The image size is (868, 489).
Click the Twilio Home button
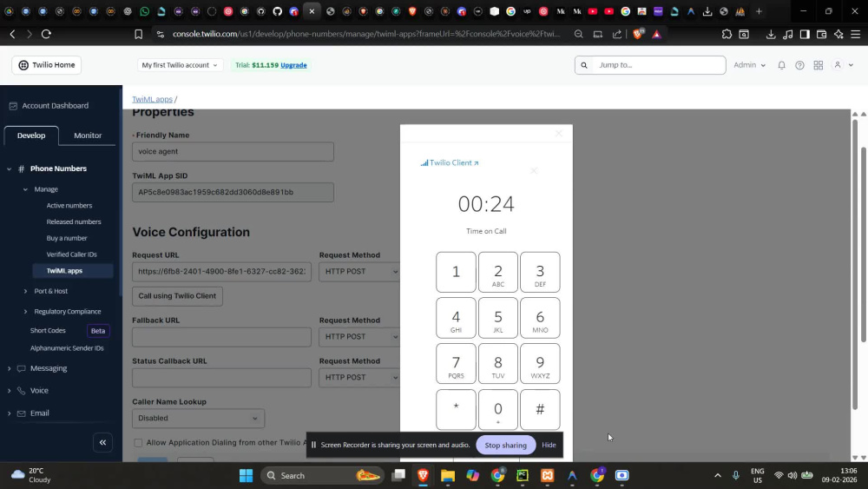tap(47, 65)
